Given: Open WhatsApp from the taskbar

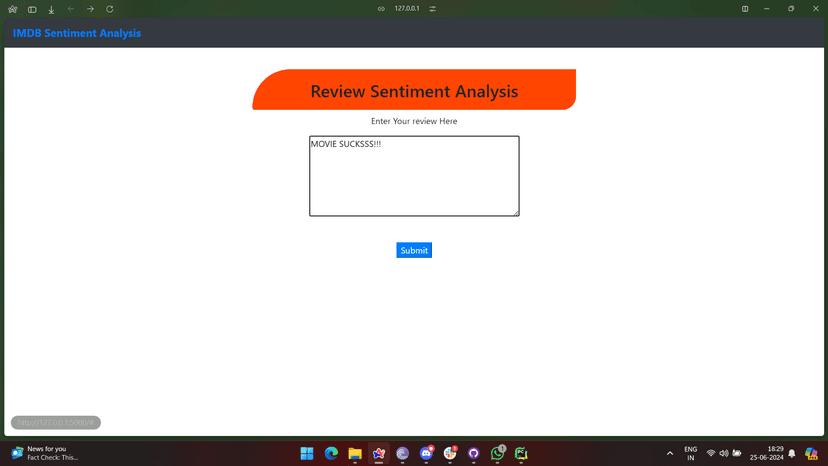Looking at the screenshot, I should (x=497, y=453).
